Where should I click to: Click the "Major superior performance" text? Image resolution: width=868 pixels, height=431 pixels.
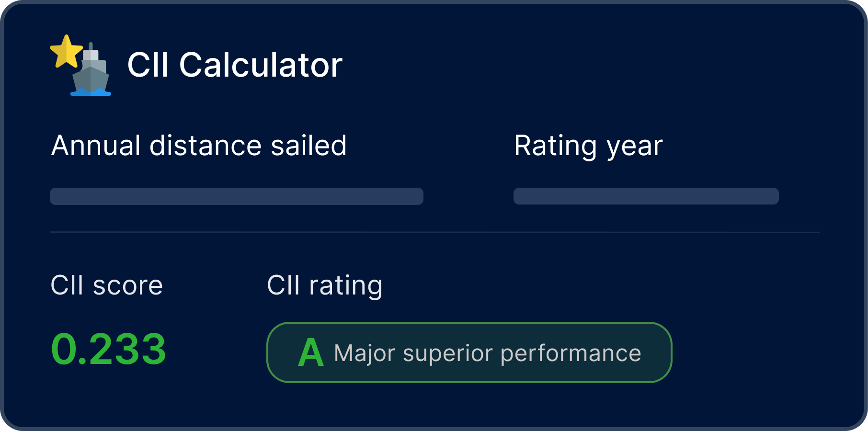pos(487,353)
